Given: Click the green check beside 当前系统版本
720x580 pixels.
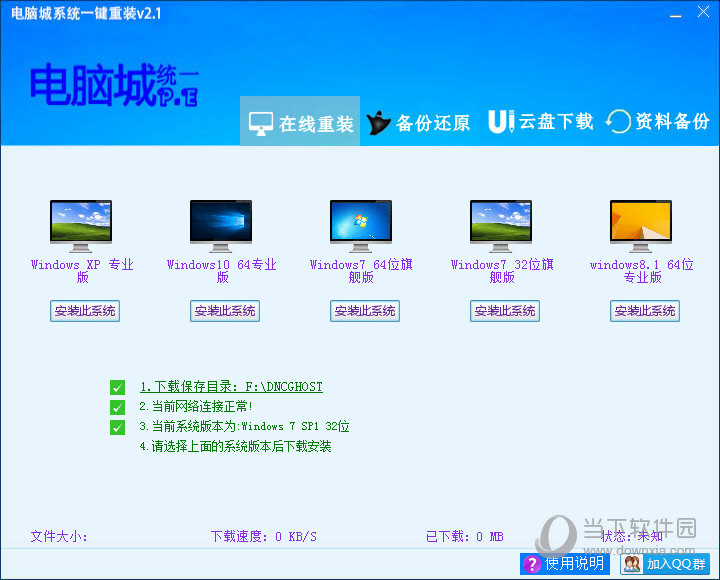Looking at the screenshot, I should pyautogui.click(x=118, y=427).
